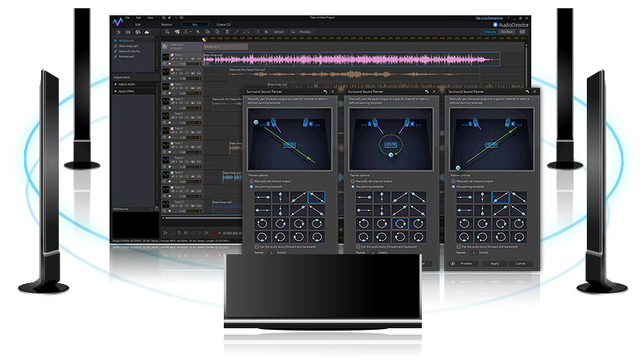Screen dimensions: 644x362
Task: Click the Apply button in right panner
Action: click(x=494, y=263)
